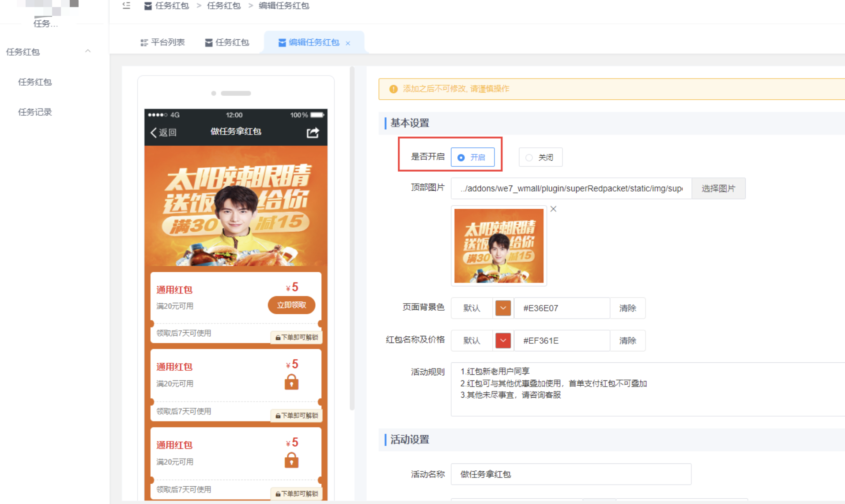Click 活动规则 text area
Screen dimensions: 845x504
point(648,389)
